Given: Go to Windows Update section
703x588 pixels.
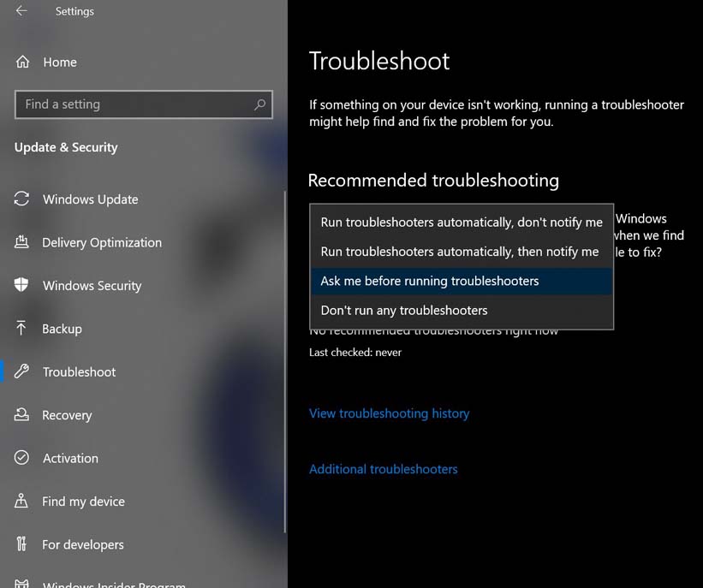Looking at the screenshot, I should 91,199.
